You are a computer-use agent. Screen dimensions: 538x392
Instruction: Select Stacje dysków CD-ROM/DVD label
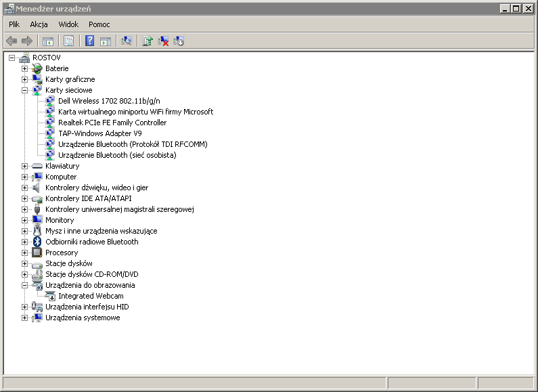(92, 274)
